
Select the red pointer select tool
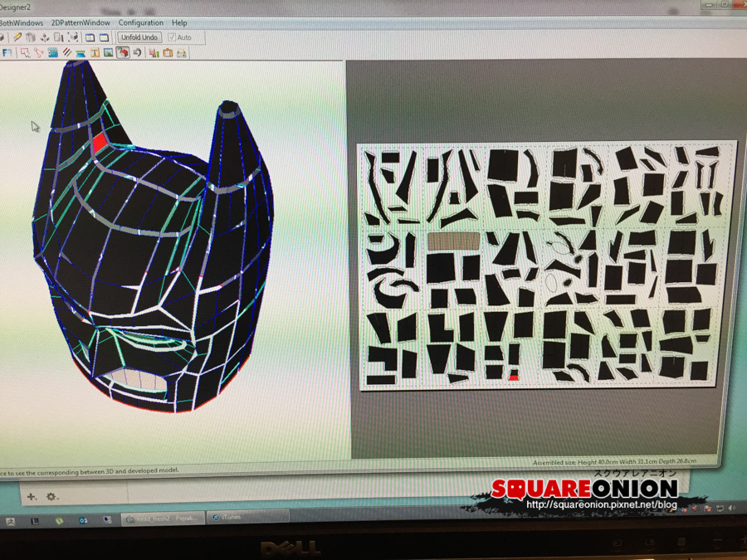click(x=25, y=53)
